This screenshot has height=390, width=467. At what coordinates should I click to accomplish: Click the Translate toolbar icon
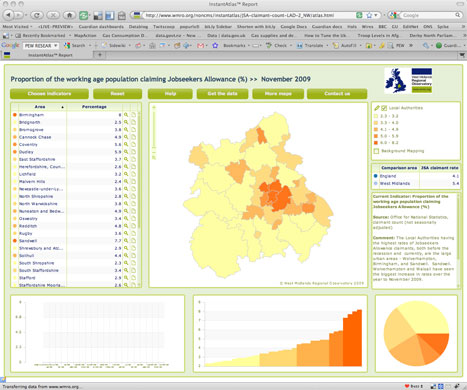299,46
